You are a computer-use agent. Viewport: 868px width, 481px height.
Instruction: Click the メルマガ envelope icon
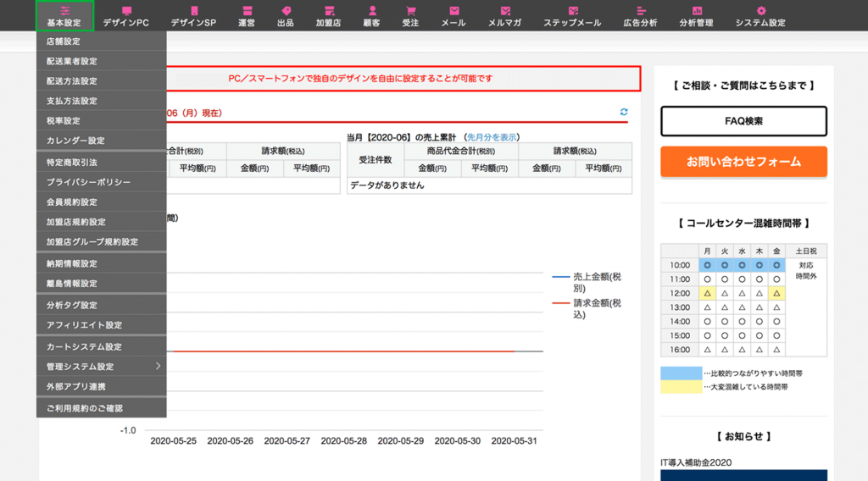point(505,11)
